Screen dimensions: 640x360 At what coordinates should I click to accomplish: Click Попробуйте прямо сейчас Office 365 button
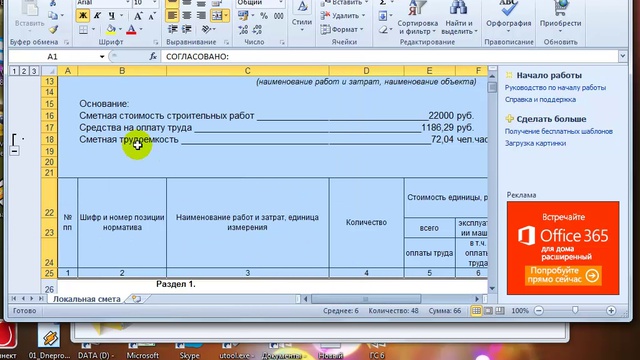[x=563, y=276]
